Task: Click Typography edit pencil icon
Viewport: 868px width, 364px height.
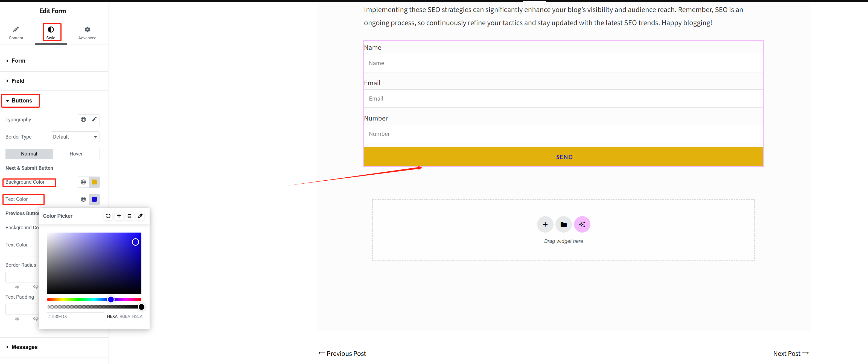Action: 94,119
